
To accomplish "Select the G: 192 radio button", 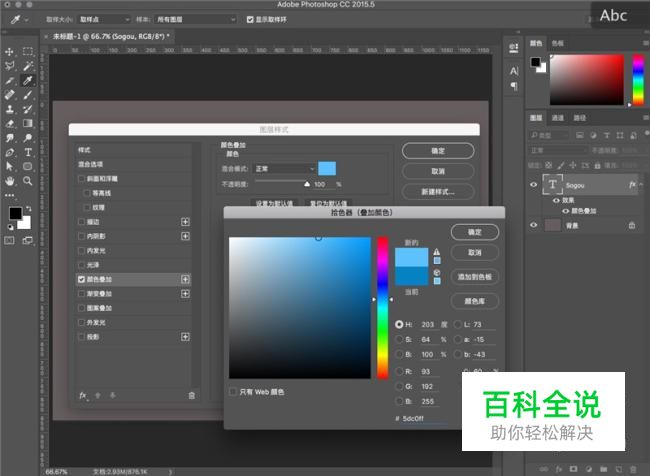I will pyautogui.click(x=399, y=386).
